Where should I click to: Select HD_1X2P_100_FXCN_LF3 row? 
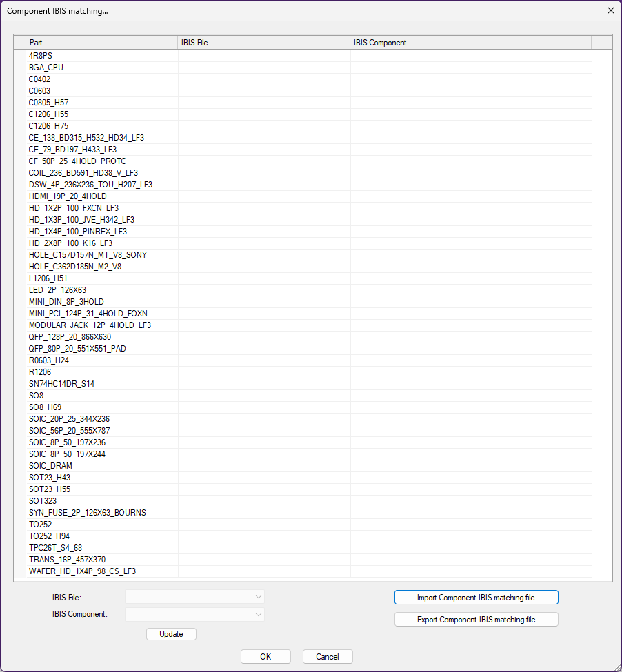[x=74, y=208]
